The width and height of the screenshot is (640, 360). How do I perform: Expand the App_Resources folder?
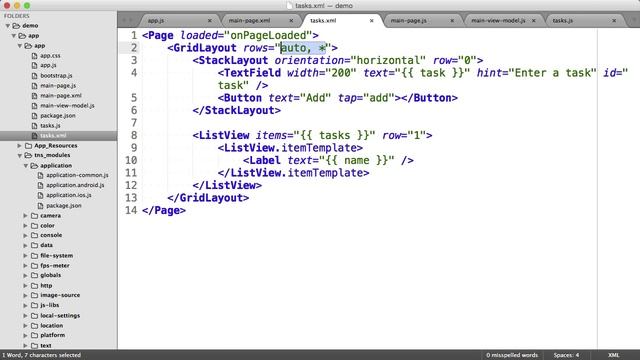coord(19,146)
